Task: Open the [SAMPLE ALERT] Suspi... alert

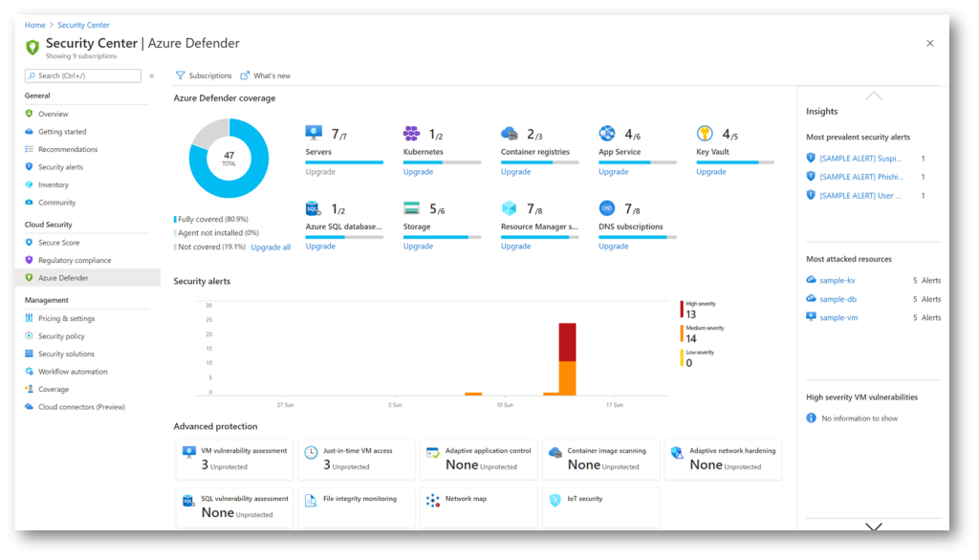Action: point(860,159)
